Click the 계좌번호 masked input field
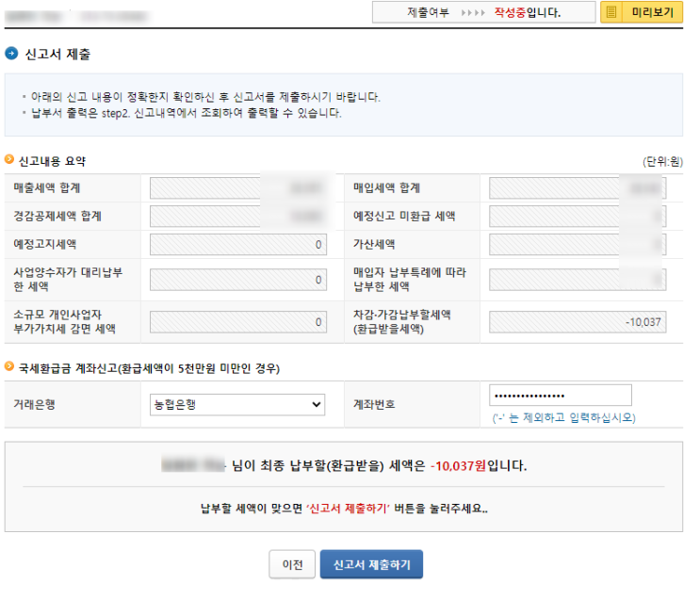 point(561,396)
